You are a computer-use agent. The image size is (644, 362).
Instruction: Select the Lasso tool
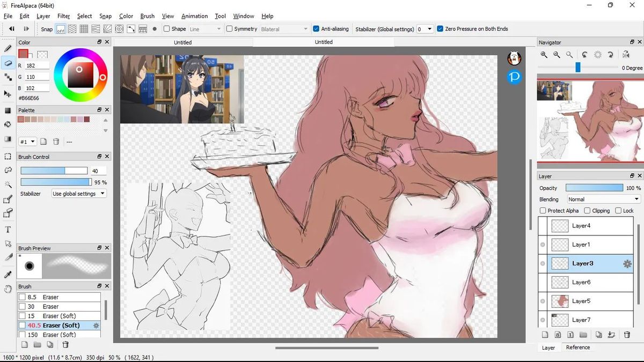pyautogui.click(x=8, y=170)
